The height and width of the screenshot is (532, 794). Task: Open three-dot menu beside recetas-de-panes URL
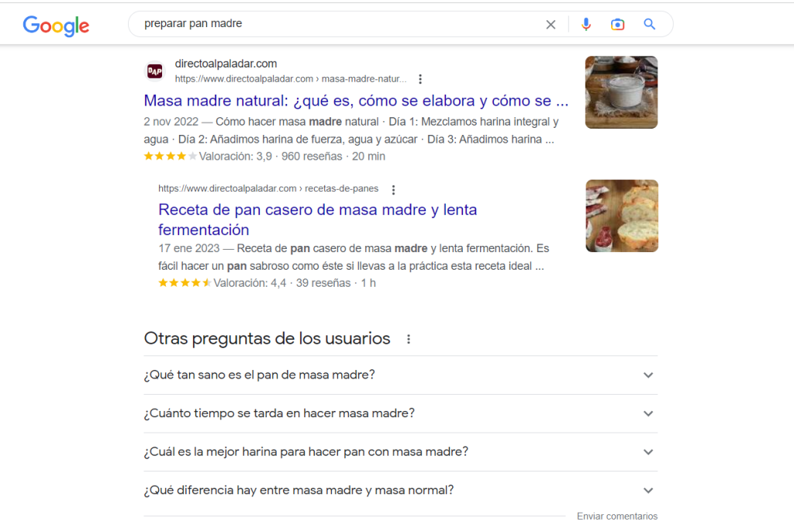393,189
